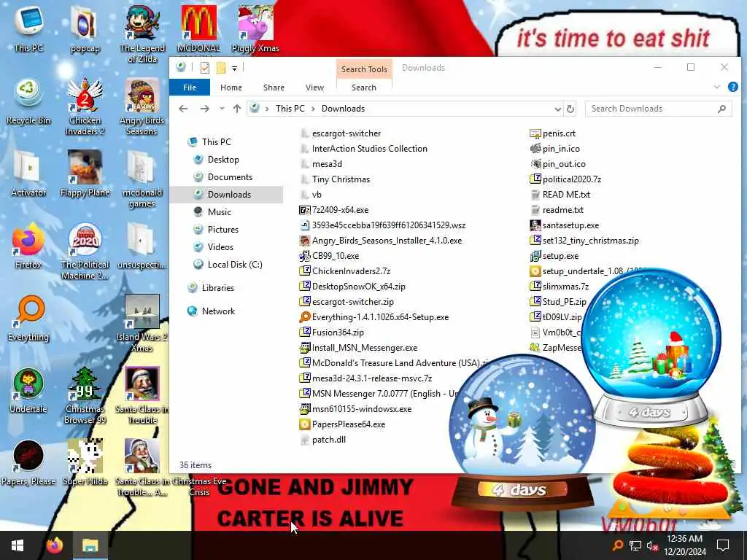Open This PC desktop icon
Screen dimensions: 747x560
pos(28,28)
